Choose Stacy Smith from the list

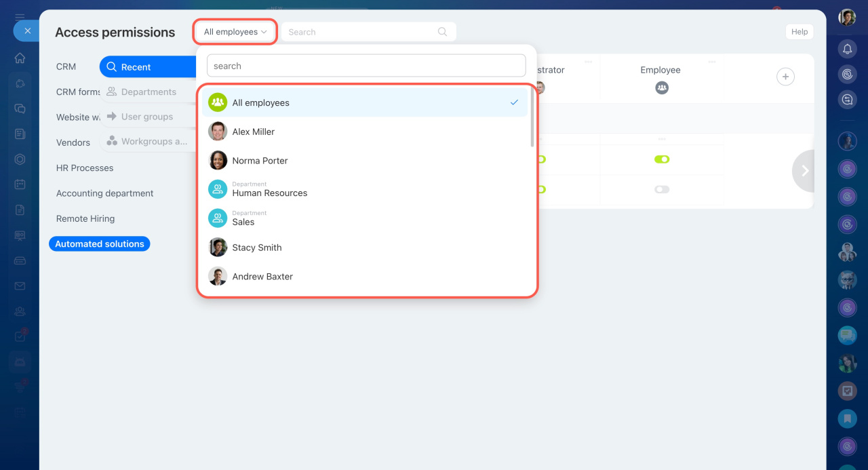[256, 248]
